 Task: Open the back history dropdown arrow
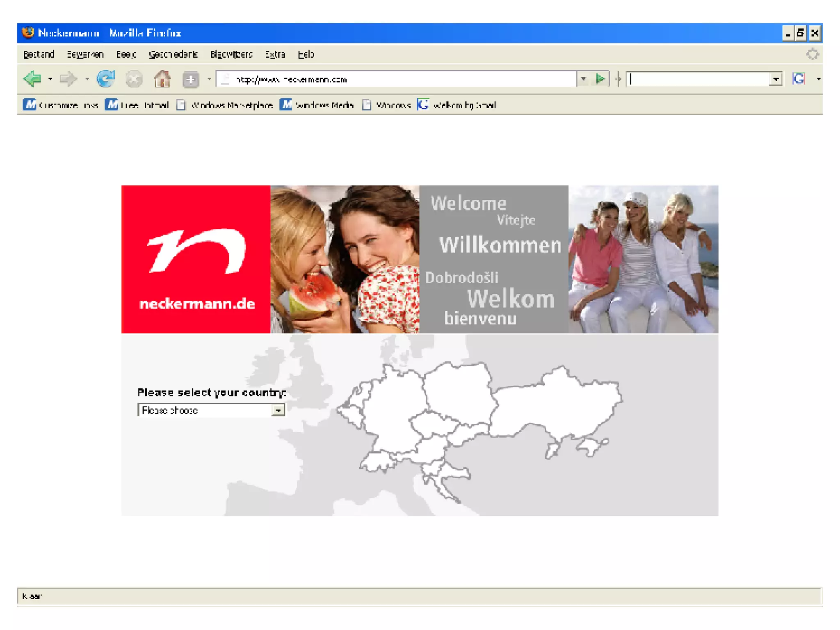pyautogui.click(x=50, y=79)
